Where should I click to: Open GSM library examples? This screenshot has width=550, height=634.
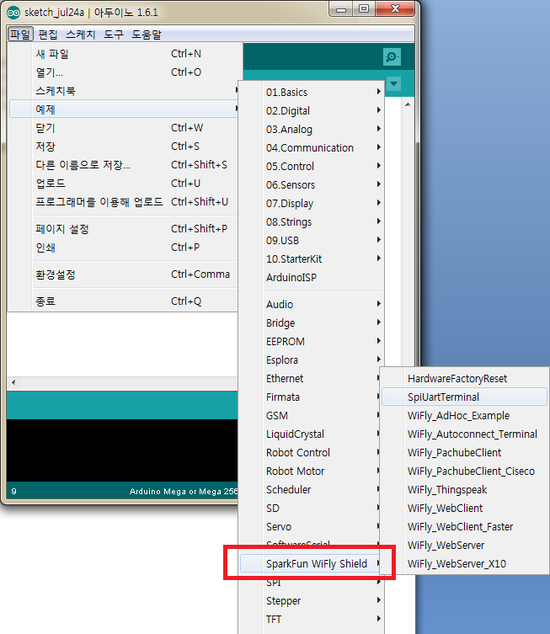click(x=311, y=416)
